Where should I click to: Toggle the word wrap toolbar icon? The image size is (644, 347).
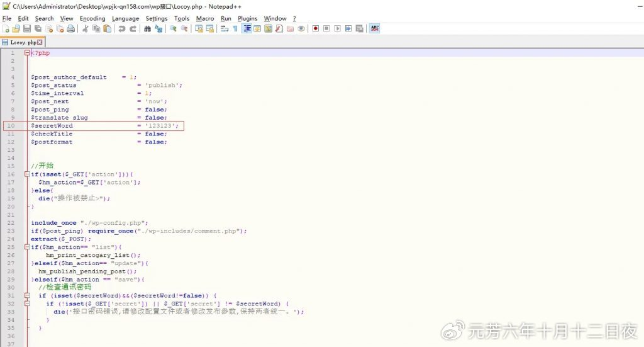[225, 29]
